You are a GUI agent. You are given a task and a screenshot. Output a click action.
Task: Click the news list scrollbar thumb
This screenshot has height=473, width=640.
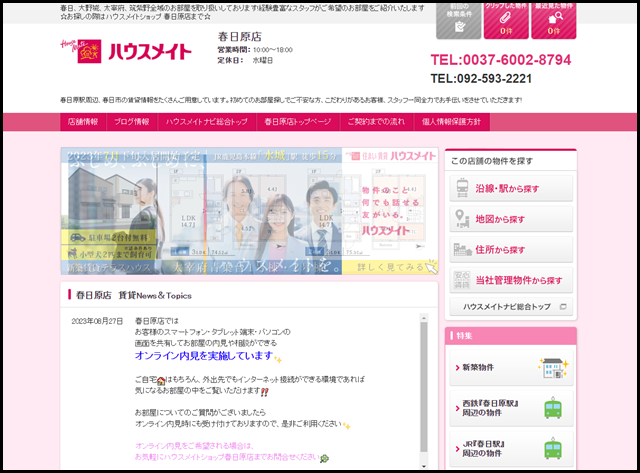pos(424,387)
